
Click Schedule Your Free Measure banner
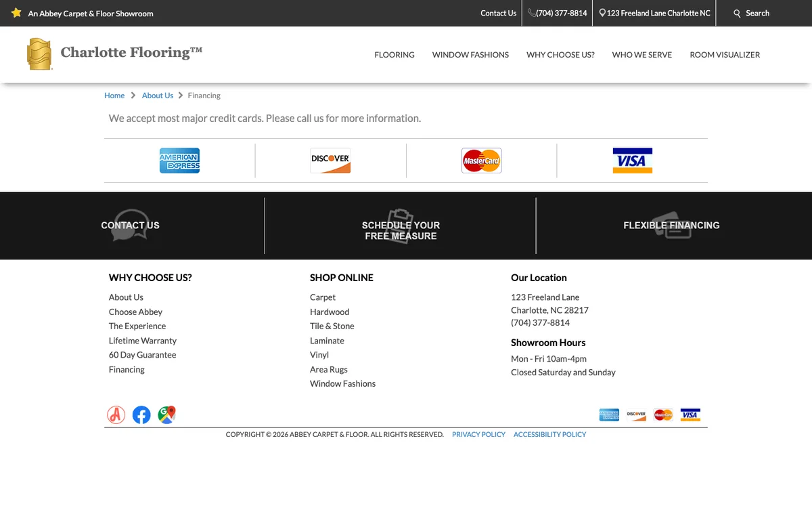coord(401,230)
